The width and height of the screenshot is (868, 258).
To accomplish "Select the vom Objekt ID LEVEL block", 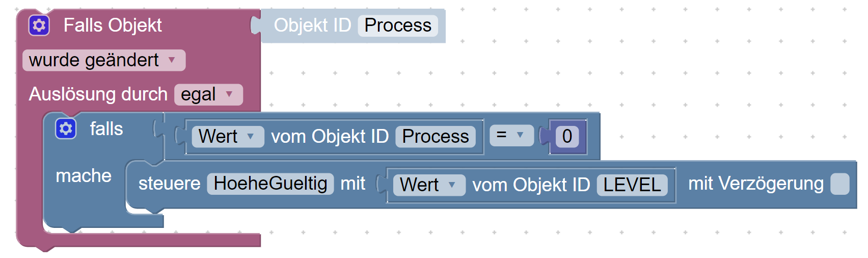I will [x=531, y=185].
